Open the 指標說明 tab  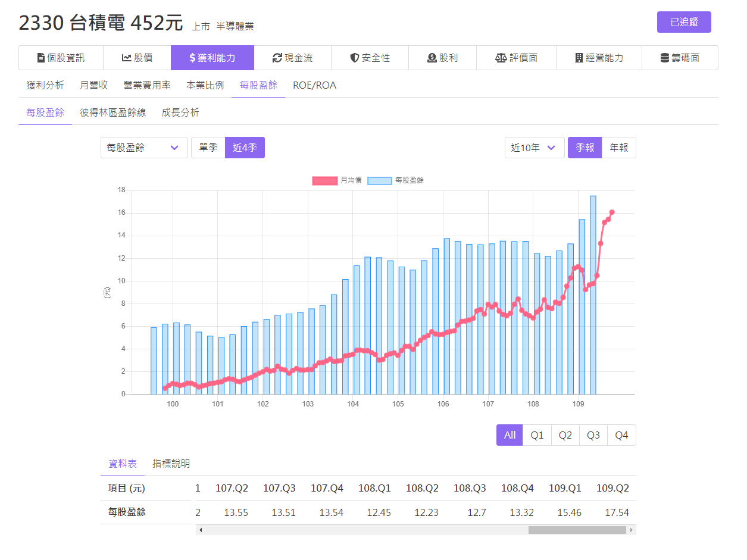click(171, 464)
